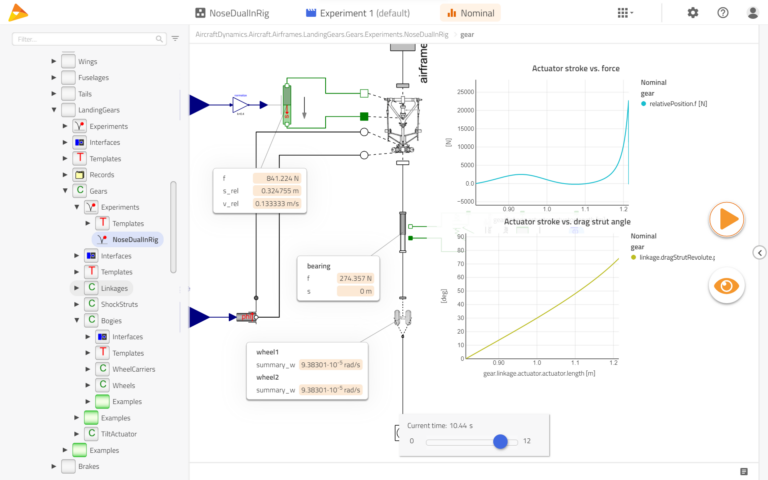Viewport: 768px width, 480px height.
Task: Click the filter options icon beside search
Action: pos(176,39)
